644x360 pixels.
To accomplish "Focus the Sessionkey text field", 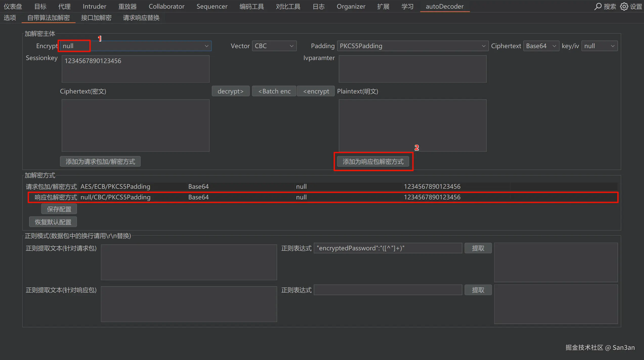I will (135, 69).
